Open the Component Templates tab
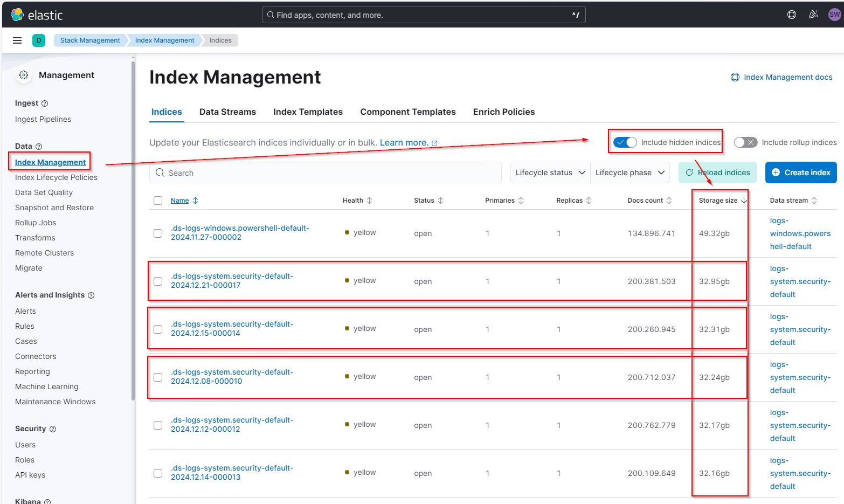 [408, 112]
